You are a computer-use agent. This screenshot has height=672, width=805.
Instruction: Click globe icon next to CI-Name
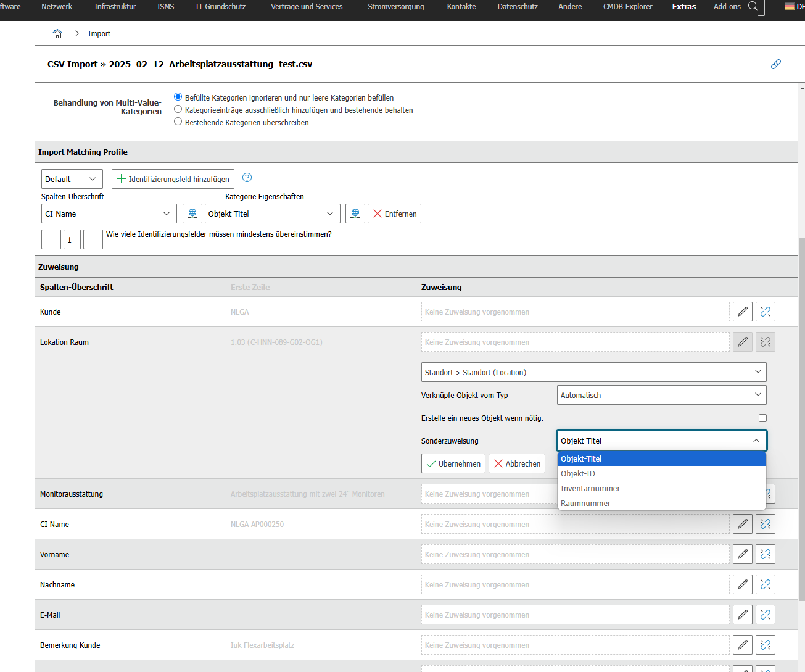coord(192,214)
